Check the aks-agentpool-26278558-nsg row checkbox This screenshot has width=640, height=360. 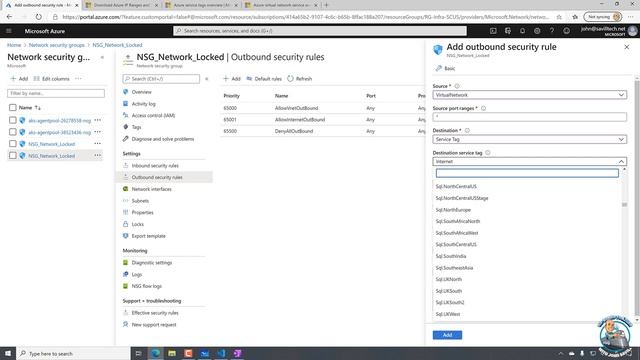[13, 120]
